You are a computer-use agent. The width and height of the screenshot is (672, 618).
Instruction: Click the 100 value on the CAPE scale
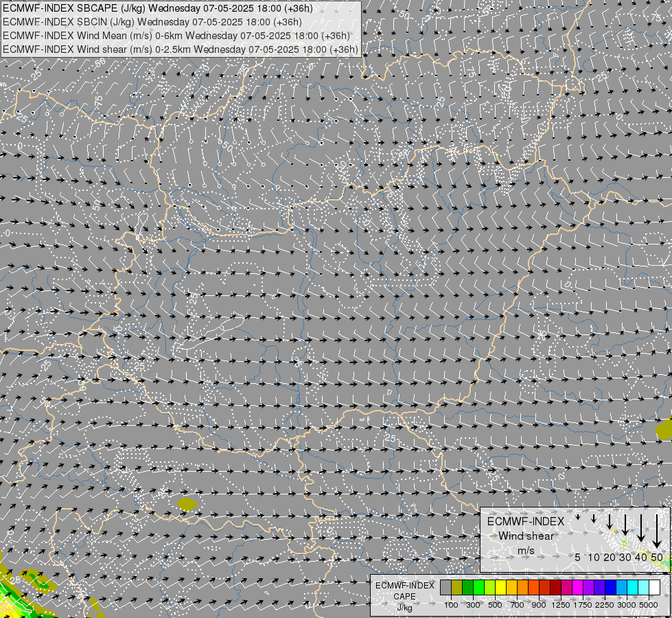[451, 605]
